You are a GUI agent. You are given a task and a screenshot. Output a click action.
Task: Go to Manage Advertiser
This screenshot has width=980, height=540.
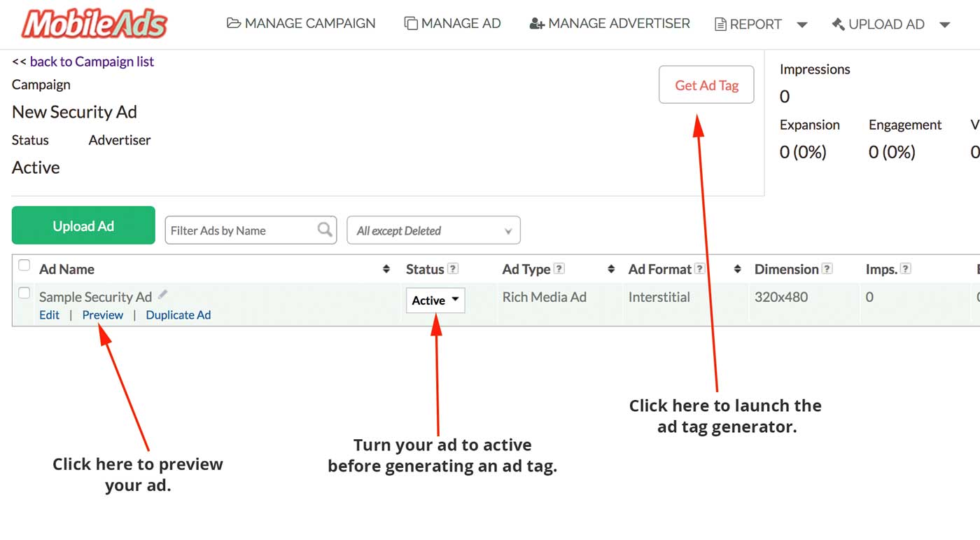[x=610, y=24]
